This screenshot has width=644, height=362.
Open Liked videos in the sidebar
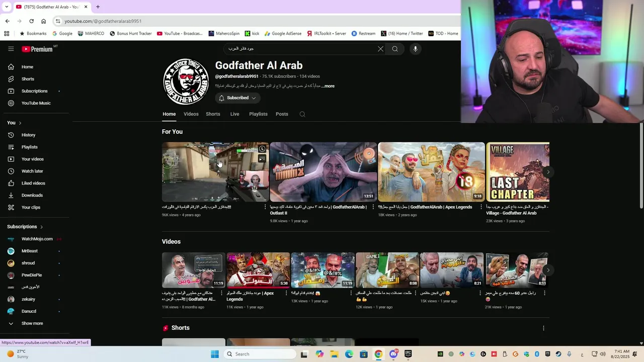tap(34, 183)
